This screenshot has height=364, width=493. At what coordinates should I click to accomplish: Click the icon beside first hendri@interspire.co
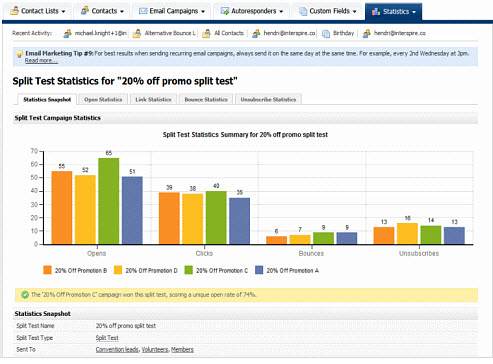(x=256, y=33)
